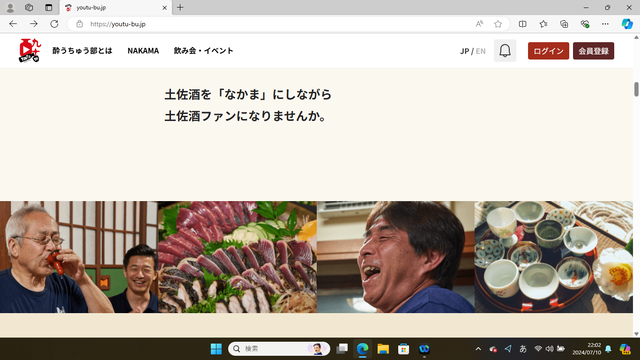Viewport: 640px width, 360px height.
Task: Open the Windows Start menu
Action: tap(216, 349)
